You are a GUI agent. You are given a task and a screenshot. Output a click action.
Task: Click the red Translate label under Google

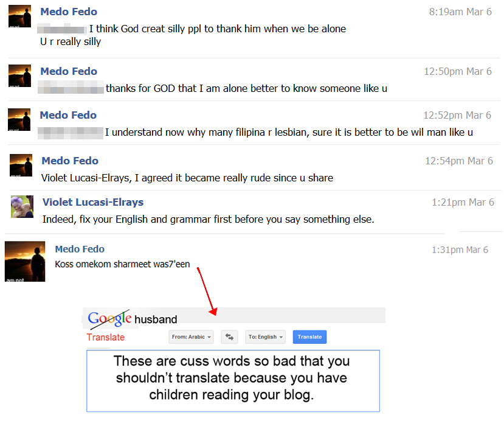tap(106, 337)
